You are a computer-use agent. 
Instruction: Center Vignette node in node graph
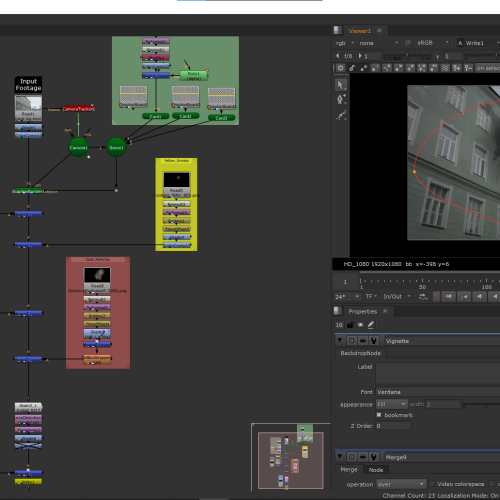pyautogui.click(x=351, y=341)
